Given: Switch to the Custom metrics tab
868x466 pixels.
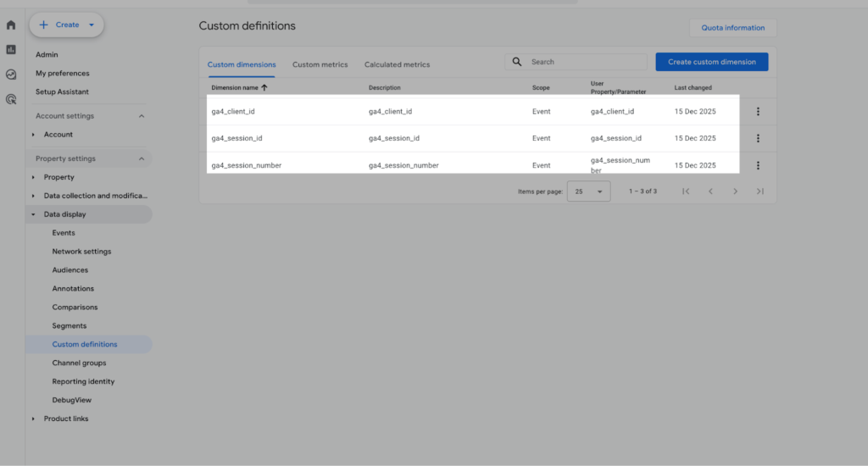Looking at the screenshot, I should click(x=320, y=64).
